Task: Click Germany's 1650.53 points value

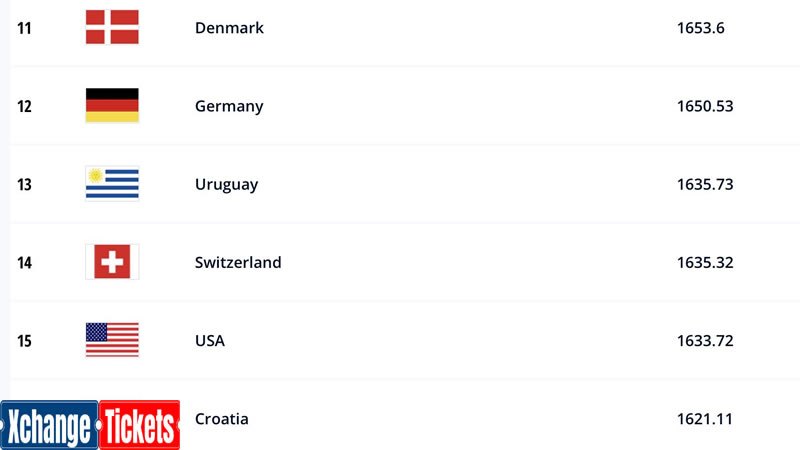Action: click(705, 106)
